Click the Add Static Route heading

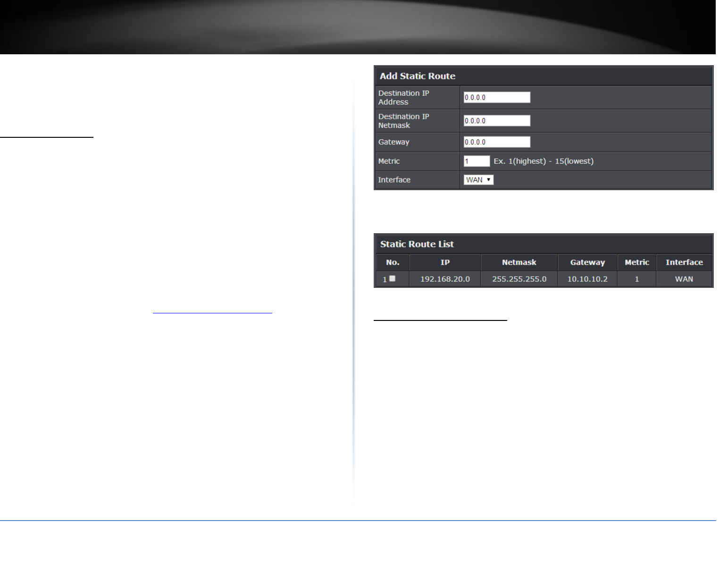point(418,76)
